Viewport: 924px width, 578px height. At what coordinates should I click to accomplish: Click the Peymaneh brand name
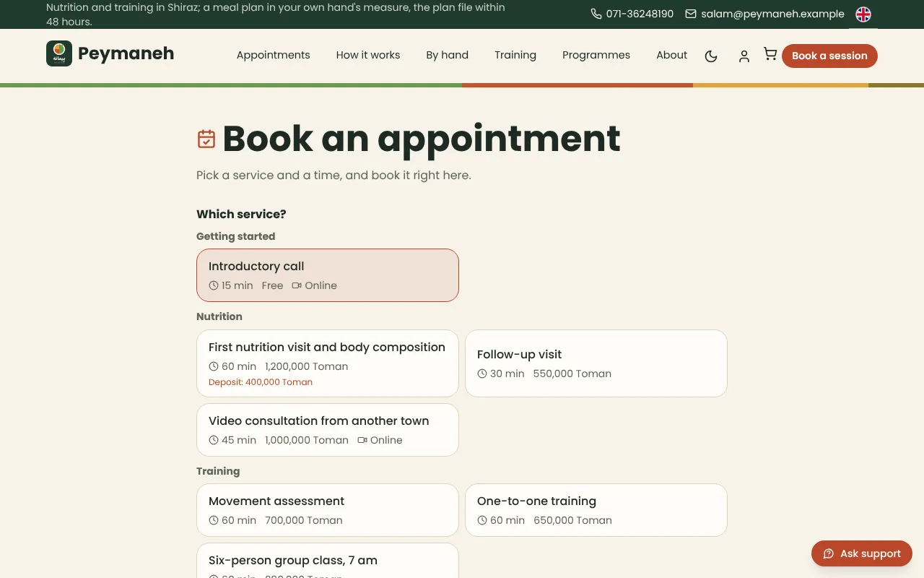click(126, 53)
